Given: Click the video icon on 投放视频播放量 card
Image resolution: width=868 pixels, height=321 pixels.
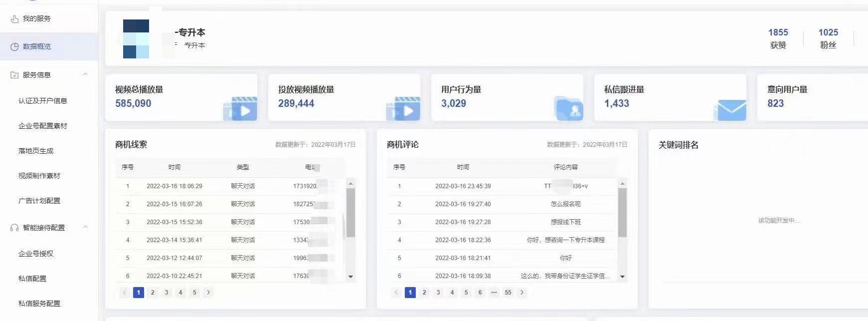Looking at the screenshot, I should pos(404,109).
